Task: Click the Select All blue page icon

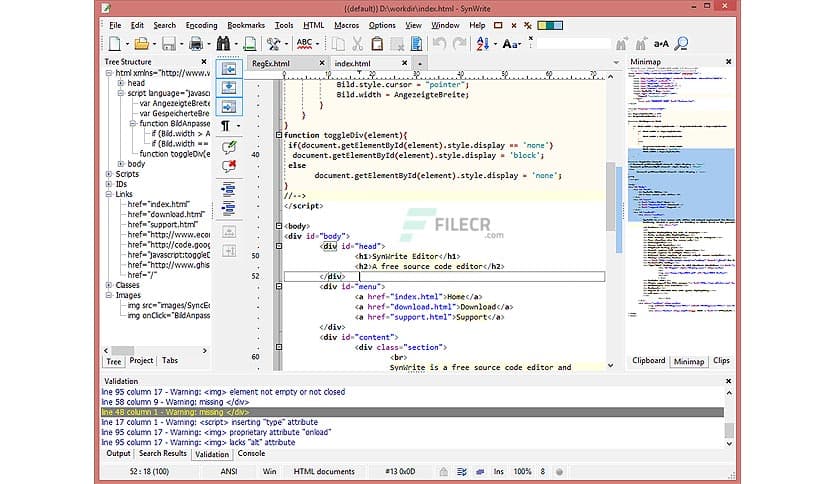Action: click(416, 44)
